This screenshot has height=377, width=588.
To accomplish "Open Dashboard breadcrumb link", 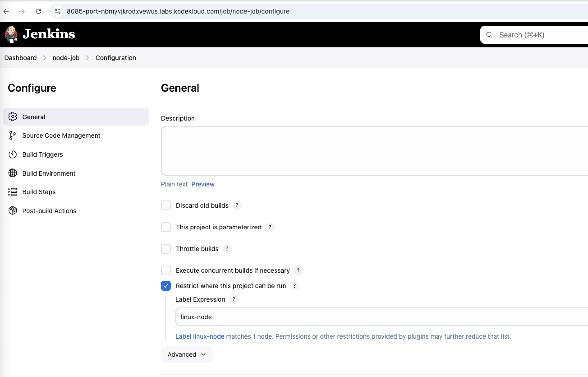I will pyautogui.click(x=21, y=58).
